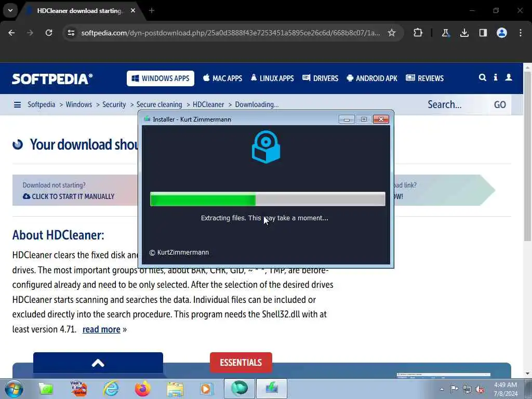Switch to the installer taskbar item

tap(272, 389)
